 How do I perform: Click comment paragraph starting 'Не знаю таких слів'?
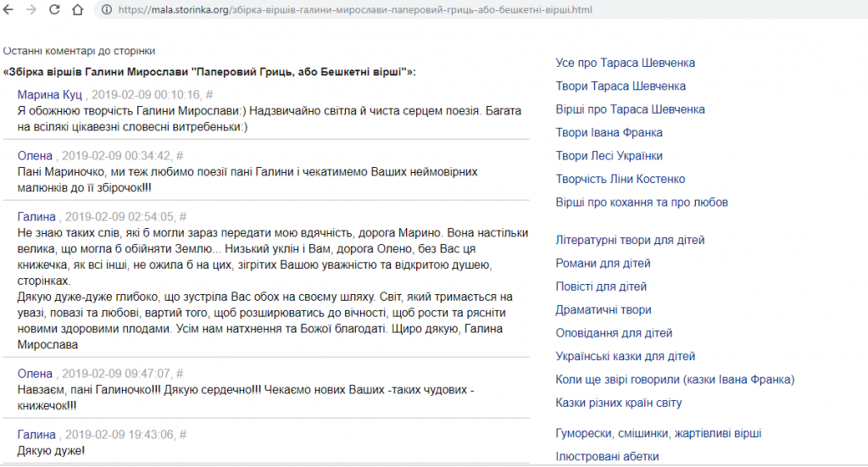273,256
